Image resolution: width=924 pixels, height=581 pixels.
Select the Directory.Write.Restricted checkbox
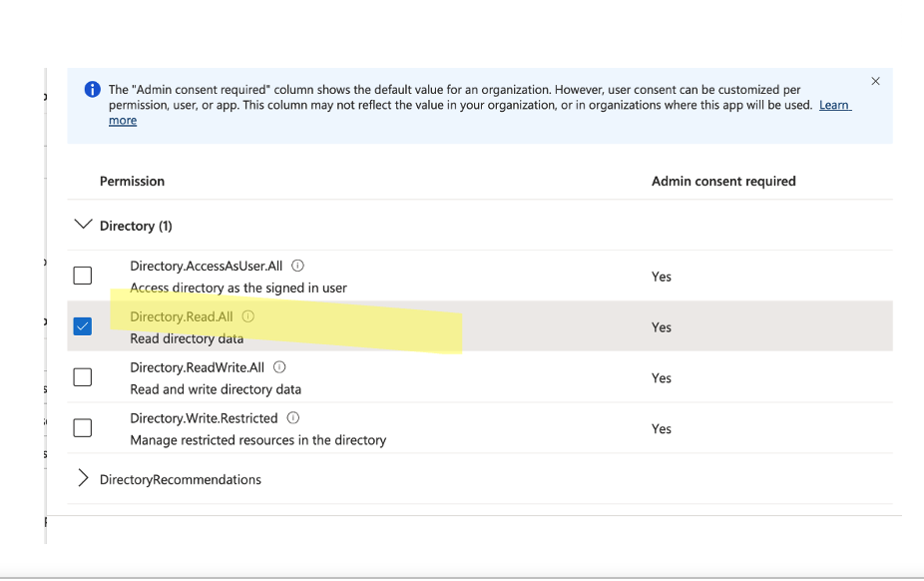tap(83, 428)
